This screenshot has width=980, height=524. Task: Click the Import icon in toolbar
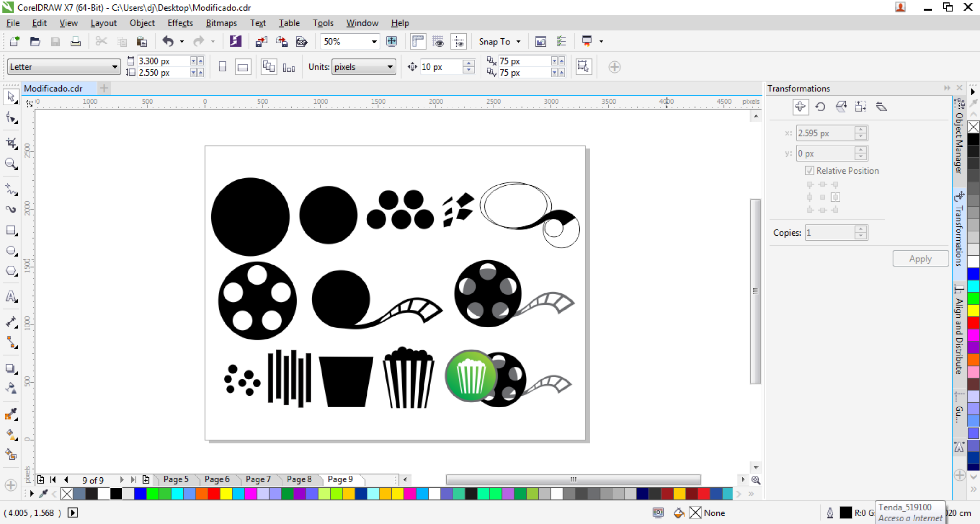click(x=261, y=42)
